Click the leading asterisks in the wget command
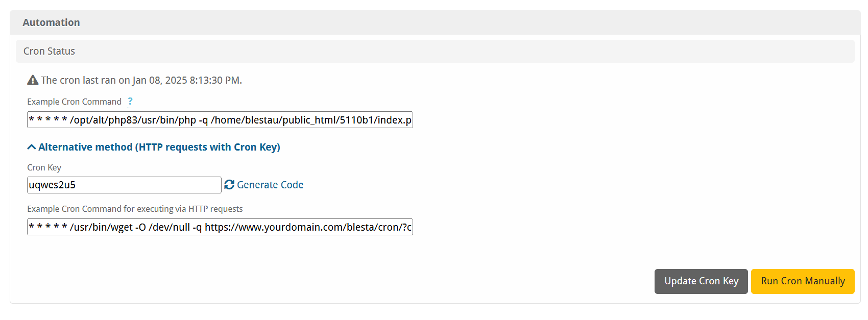The width and height of the screenshot is (868, 320). [48, 227]
